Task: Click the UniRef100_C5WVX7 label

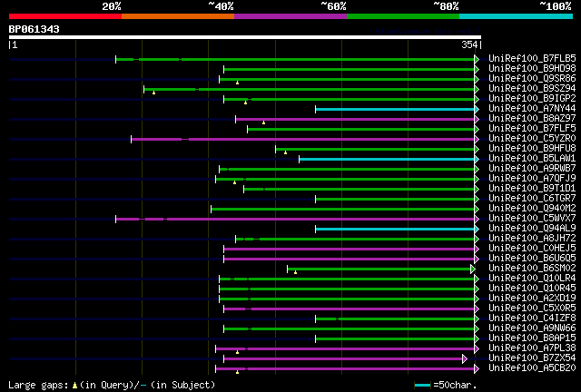Action: tap(532, 219)
